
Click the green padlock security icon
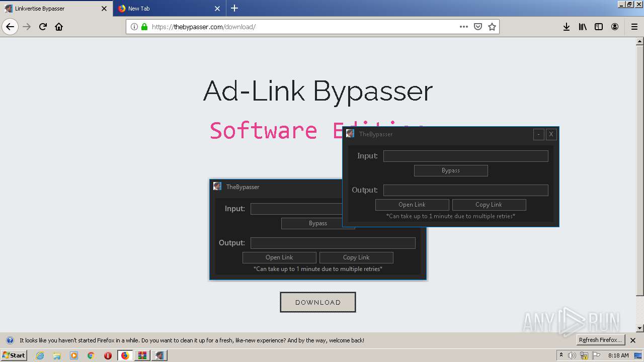point(144,27)
